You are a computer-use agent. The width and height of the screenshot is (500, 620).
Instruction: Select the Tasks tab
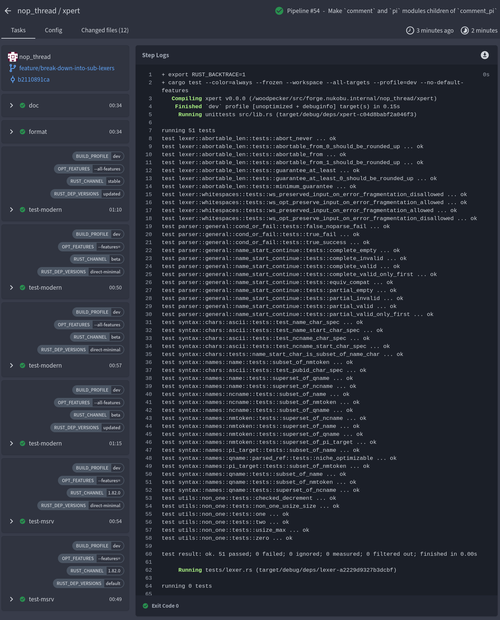[18, 30]
